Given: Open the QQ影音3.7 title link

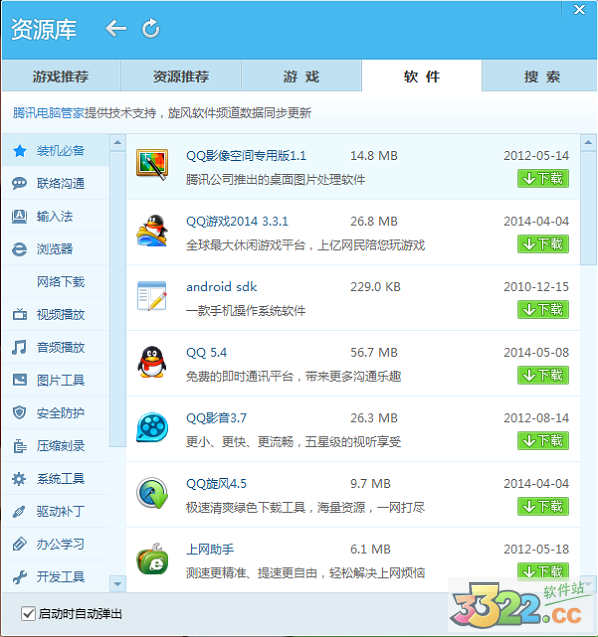Looking at the screenshot, I should [216, 418].
